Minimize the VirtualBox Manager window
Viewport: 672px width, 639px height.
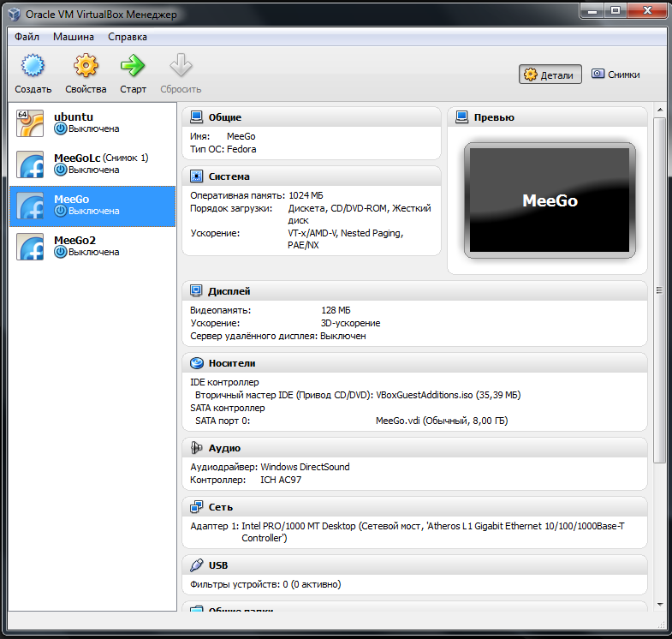[592, 10]
